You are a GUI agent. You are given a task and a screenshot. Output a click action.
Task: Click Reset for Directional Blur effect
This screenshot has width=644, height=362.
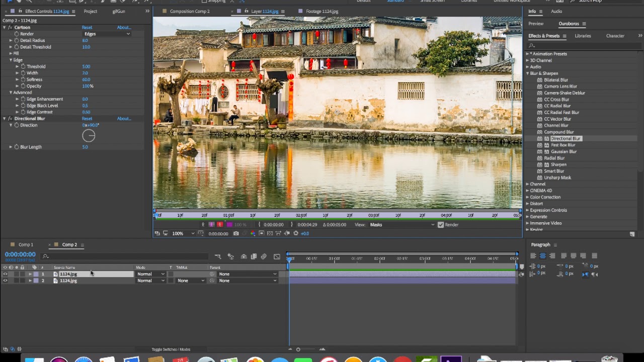click(x=87, y=119)
